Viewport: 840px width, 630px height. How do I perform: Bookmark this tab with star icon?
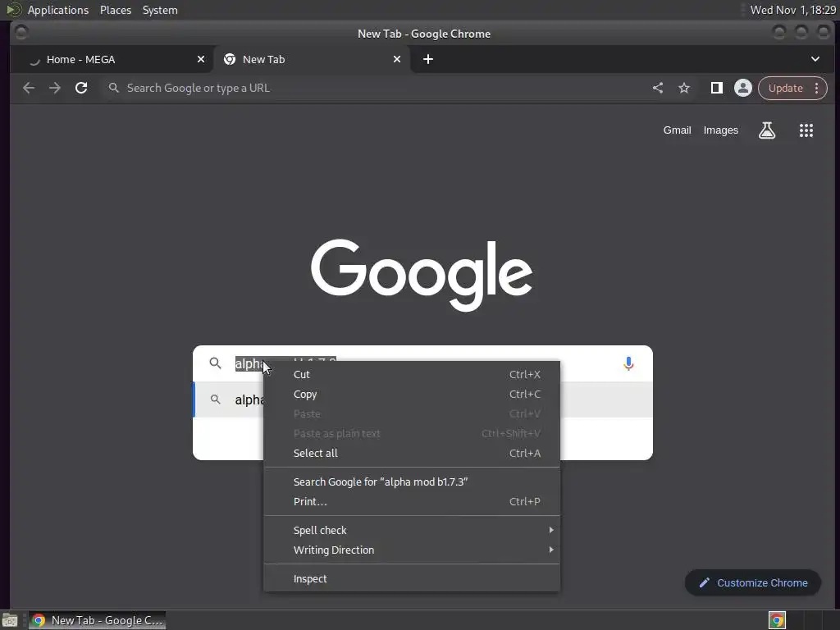click(684, 88)
